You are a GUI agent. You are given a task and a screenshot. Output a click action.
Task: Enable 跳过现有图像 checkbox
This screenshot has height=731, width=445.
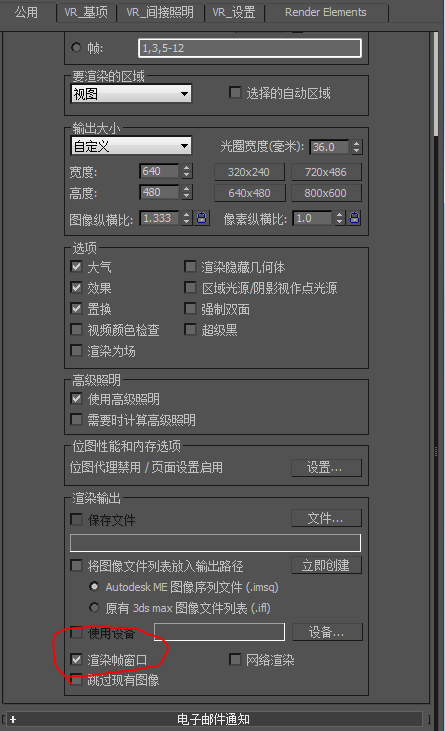(x=76, y=680)
